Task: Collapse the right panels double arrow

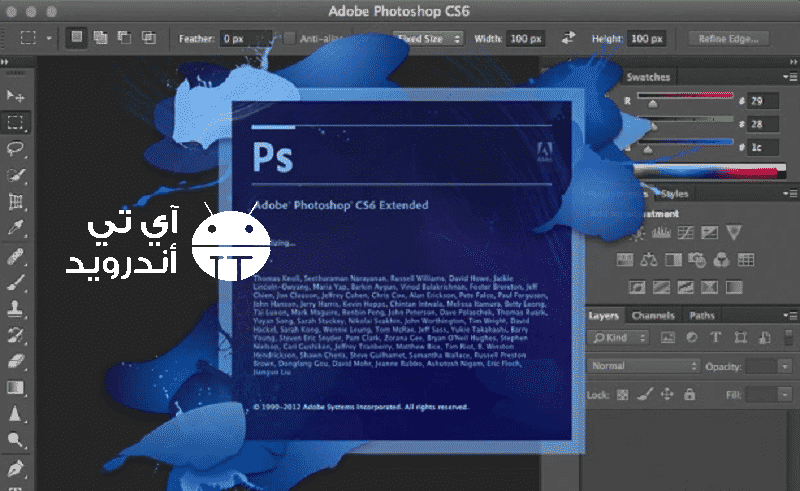Action: (793, 62)
